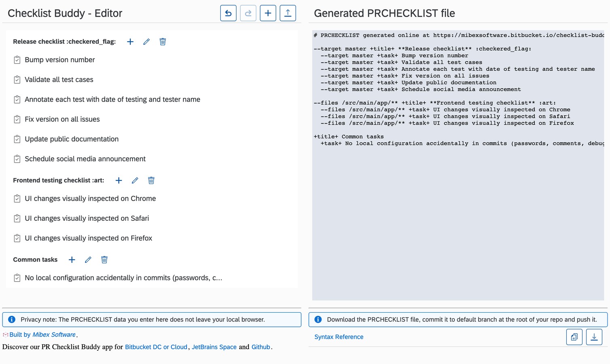610x364 pixels.
Task: Click the redo arrow button
Action: click(248, 13)
